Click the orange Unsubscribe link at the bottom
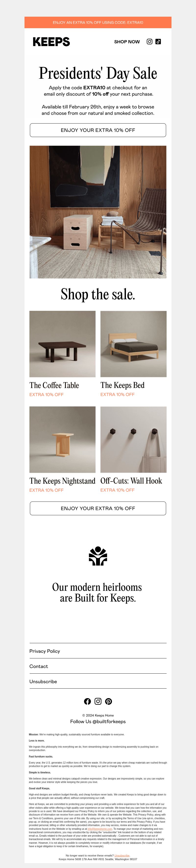This screenshot has height=868, width=196. coord(122,855)
